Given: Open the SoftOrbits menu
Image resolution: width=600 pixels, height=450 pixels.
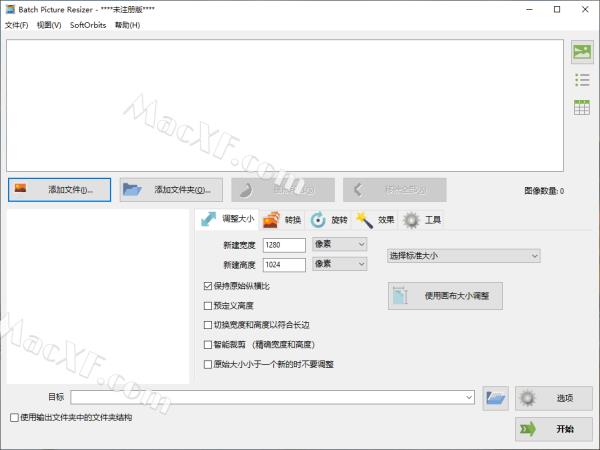Looking at the screenshot, I should (88, 25).
